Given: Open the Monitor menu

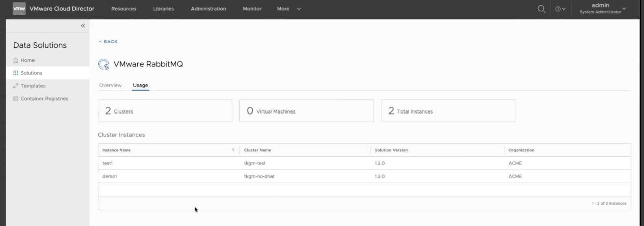Looking at the screenshot, I should 252,9.
